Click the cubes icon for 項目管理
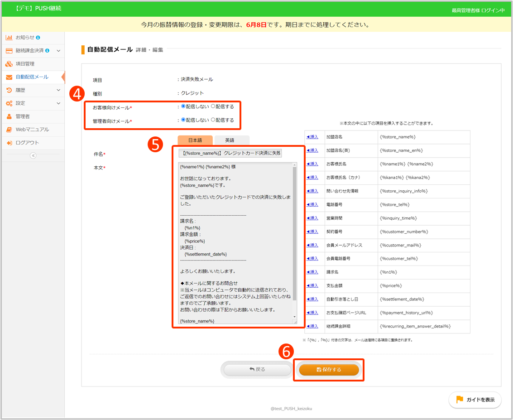Viewport: 513px width, 420px height. 9,64
